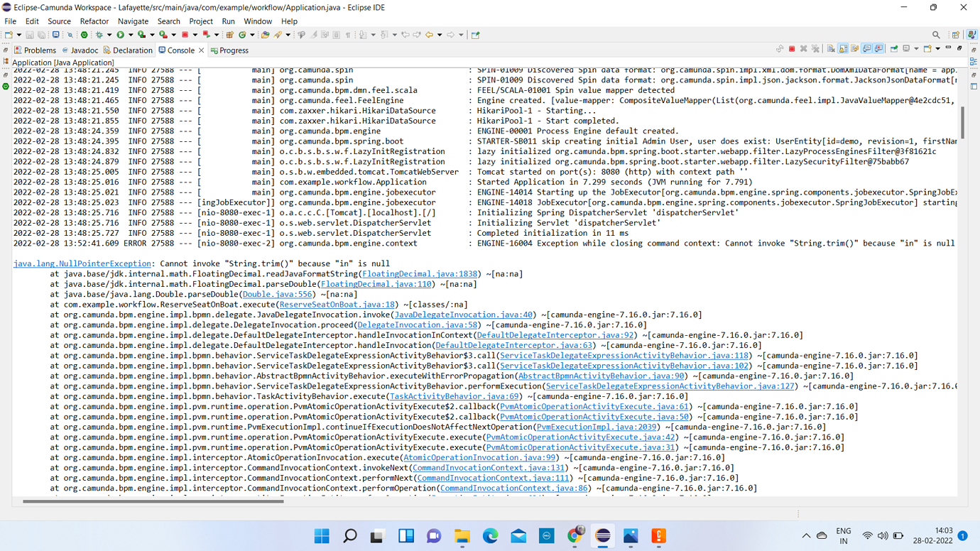Open the New file dropdown arrow
Image resolution: width=980 pixels, height=551 pixels.
pos(19,35)
